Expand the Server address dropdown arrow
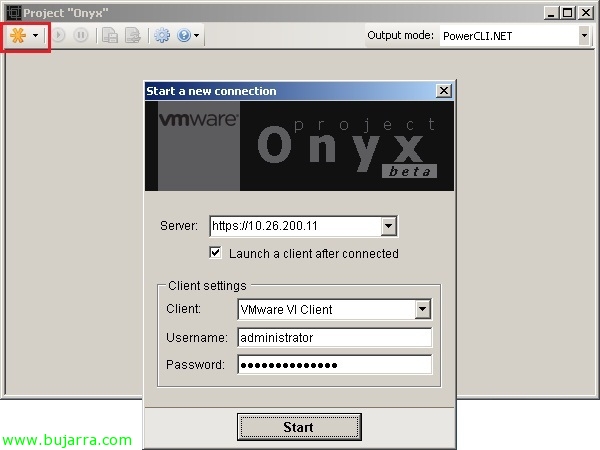The width and height of the screenshot is (600, 450). pyautogui.click(x=388, y=226)
